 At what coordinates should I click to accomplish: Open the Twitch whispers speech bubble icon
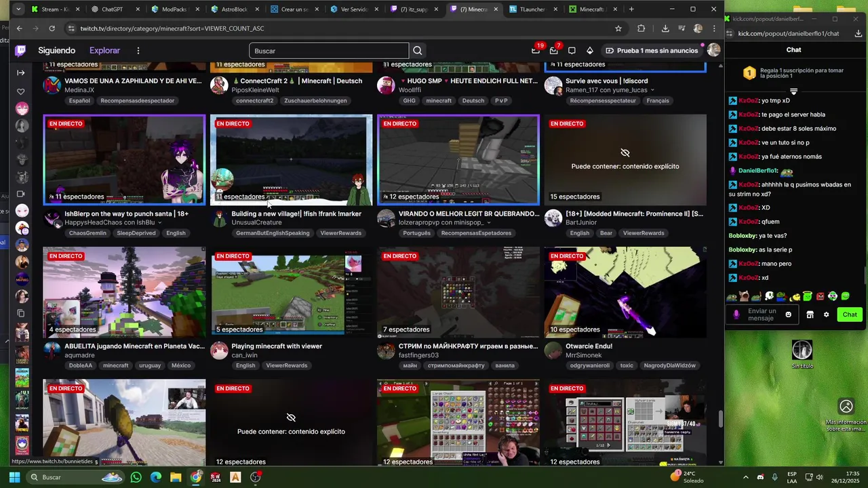(x=572, y=51)
